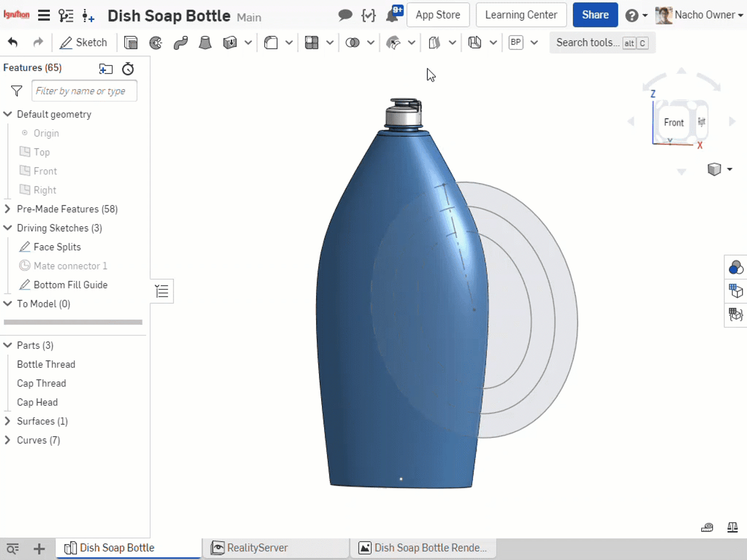Open the Appearances panel icon
Image resolution: width=747 pixels, height=560 pixels.
coord(735,267)
